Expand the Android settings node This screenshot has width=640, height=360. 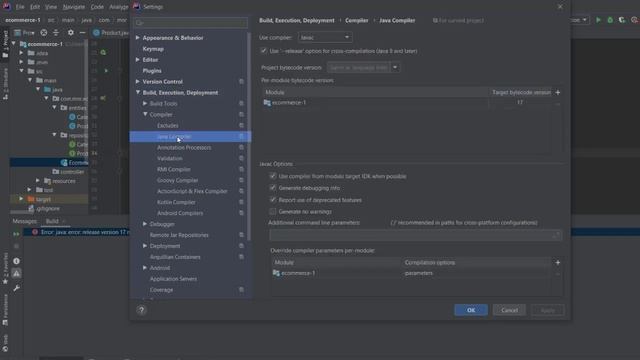(145, 268)
